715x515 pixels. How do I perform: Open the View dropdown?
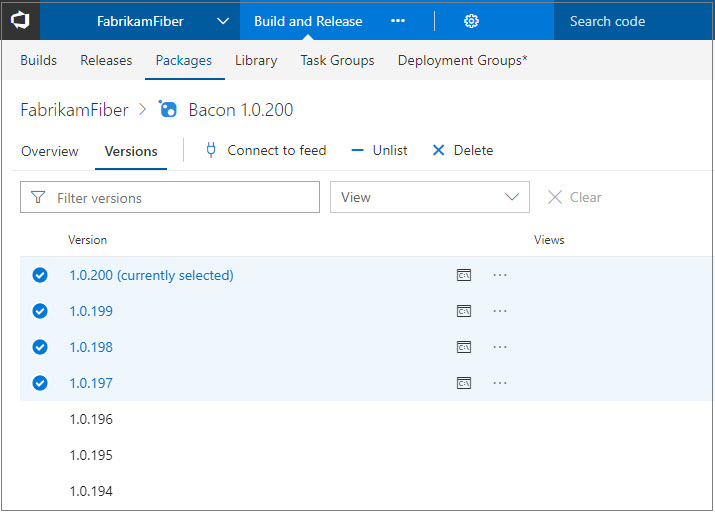(x=430, y=197)
